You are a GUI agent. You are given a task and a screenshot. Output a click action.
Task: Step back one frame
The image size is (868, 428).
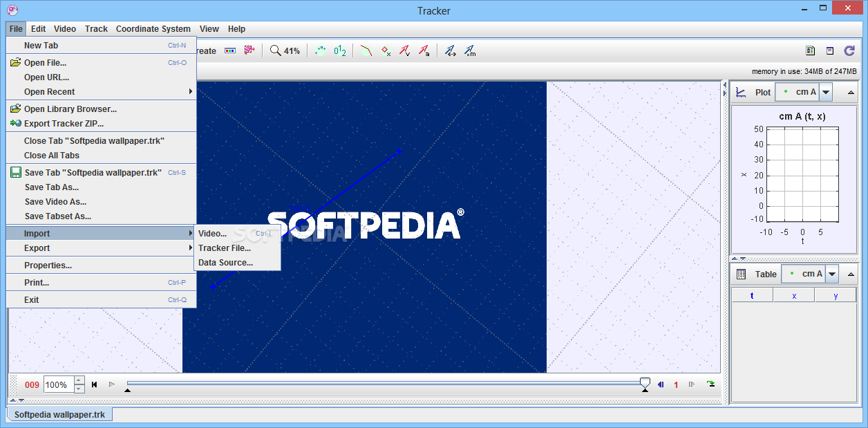click(661, 384)
